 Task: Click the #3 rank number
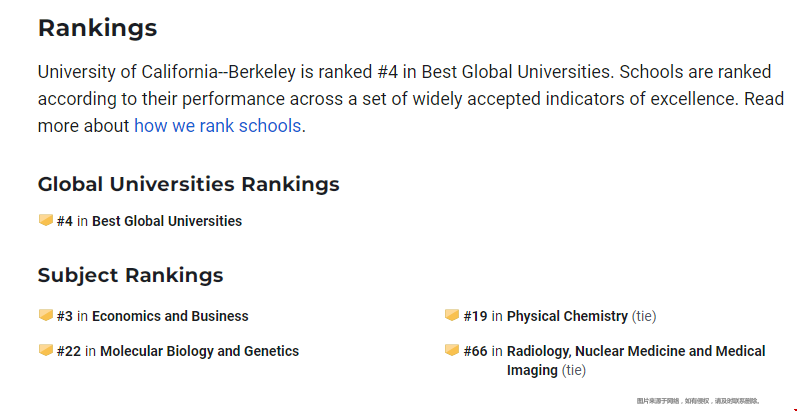tap(65, 316)
